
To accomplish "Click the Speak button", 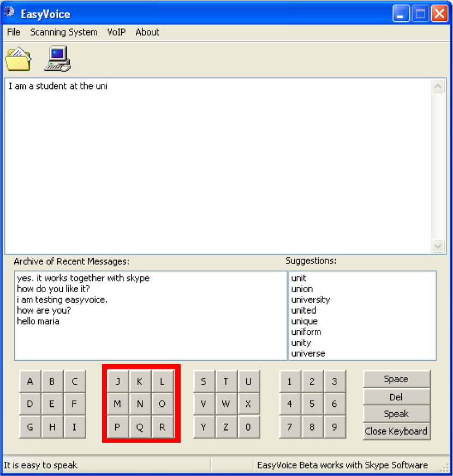I will pos(396,414).
